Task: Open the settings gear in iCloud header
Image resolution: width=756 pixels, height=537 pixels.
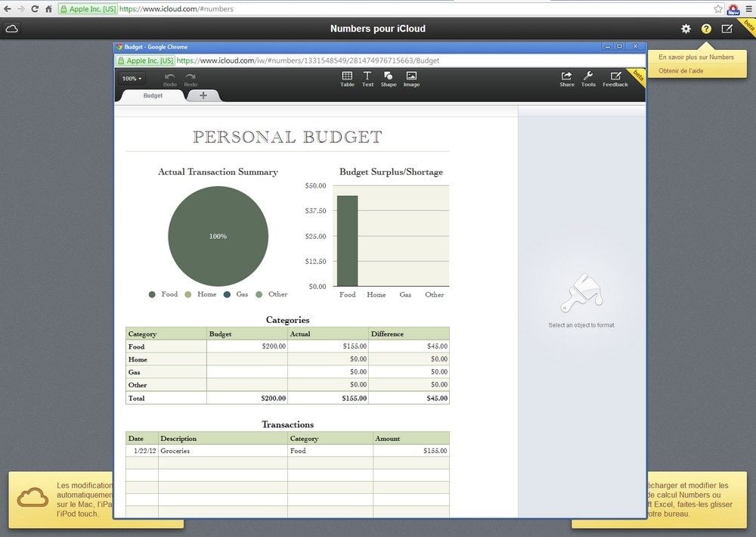Action: tap(686, 29)
